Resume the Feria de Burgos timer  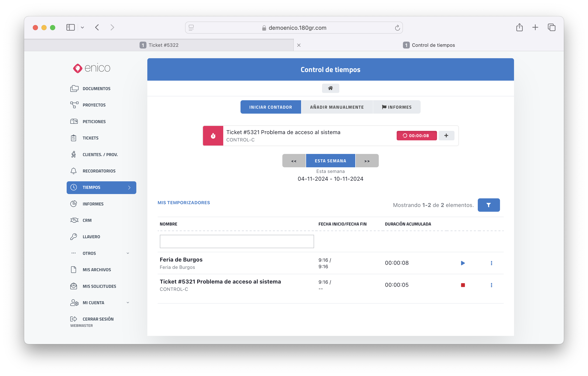[463, 263]
